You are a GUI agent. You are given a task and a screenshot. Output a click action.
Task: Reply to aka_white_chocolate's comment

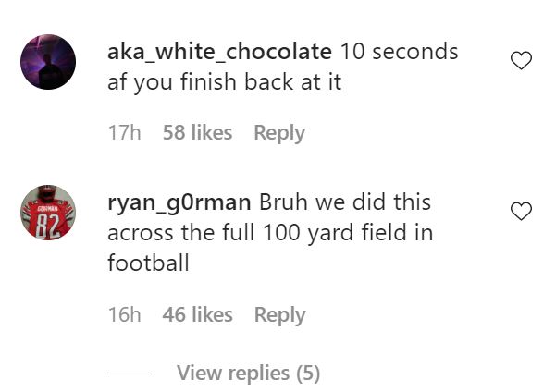coord(279,133)
